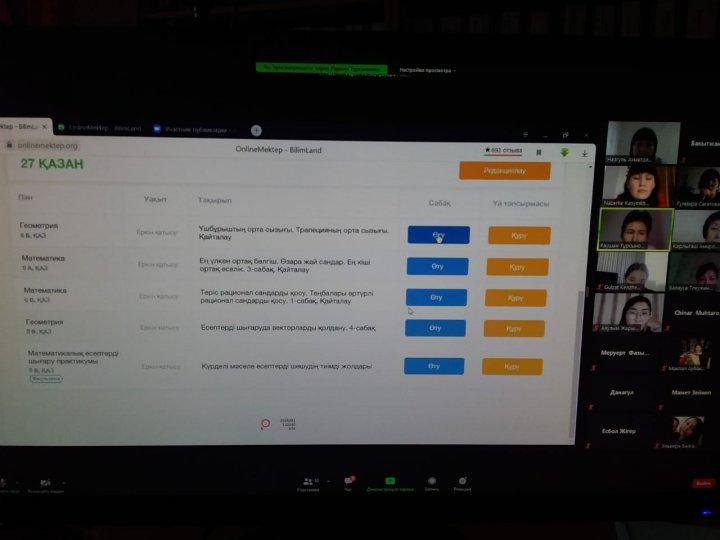Click subject Математикалық есептерді шығару практикумы

(x=73, y=357)
